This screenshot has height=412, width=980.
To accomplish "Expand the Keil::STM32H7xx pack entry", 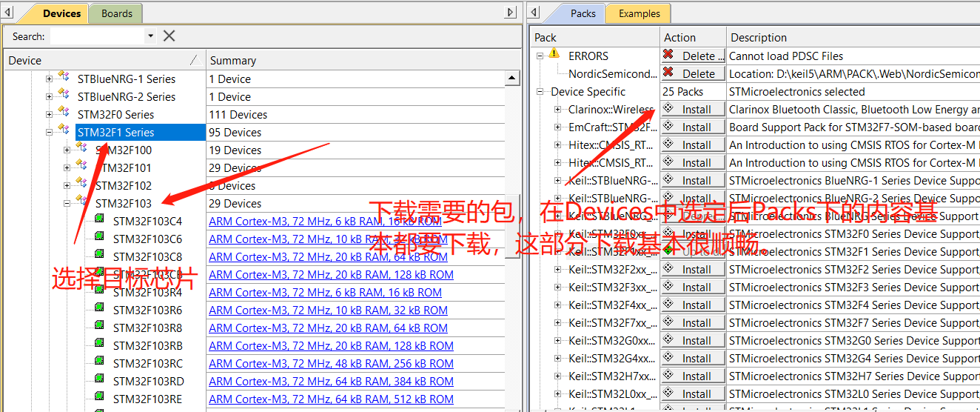I will (557, 376).
